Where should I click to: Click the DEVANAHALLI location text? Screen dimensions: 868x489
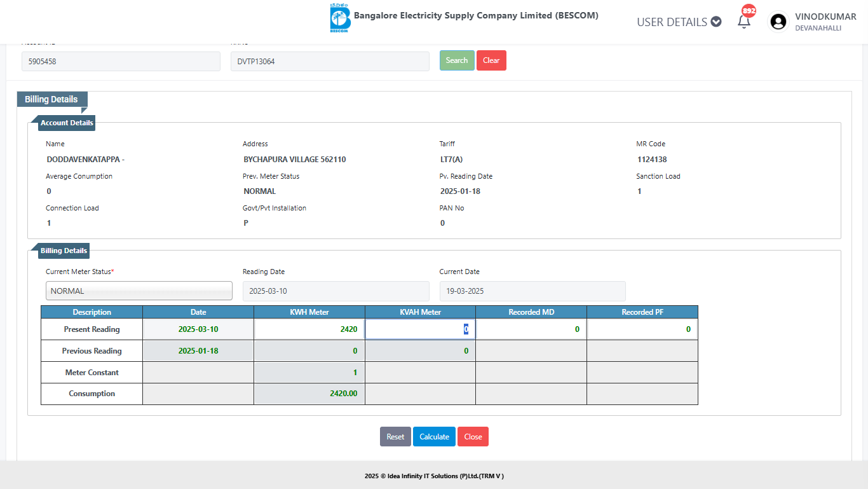click(818, 29)
